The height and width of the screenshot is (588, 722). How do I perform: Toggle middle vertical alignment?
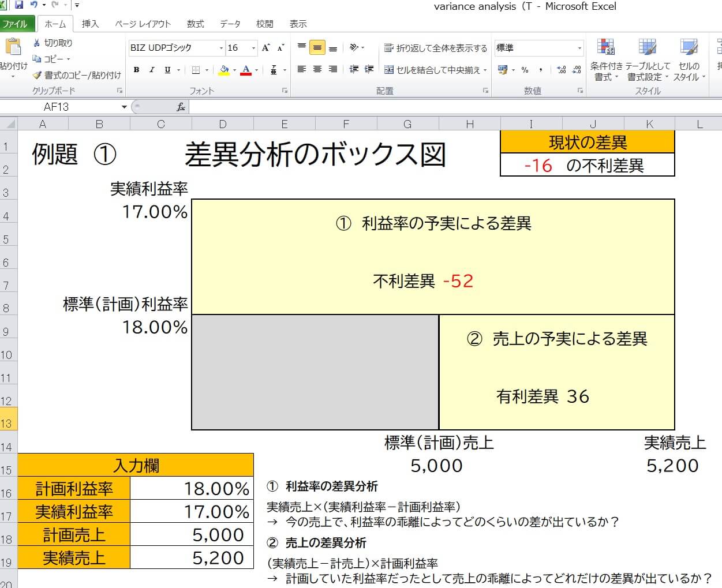(x=317, y=48)
